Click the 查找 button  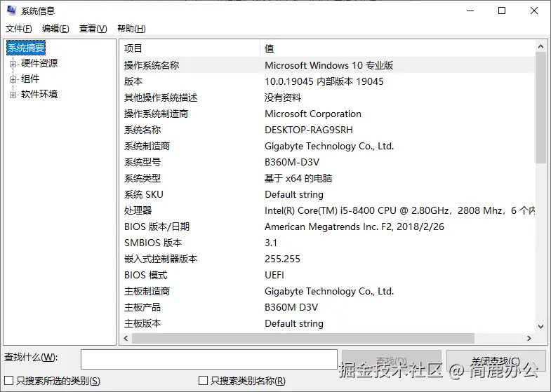pyautogui.click(x=392, y=360)
